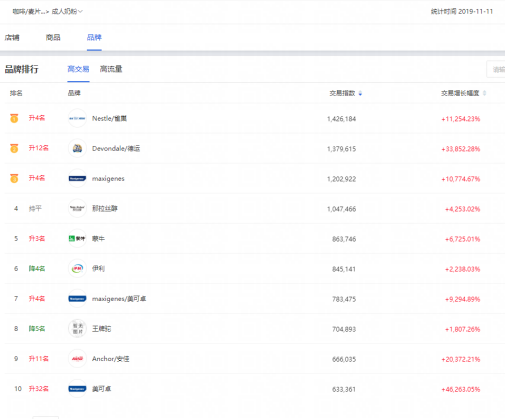506x419 pixels.
Task: Click the +10,774.67% growth value
Action: point(461,179)
